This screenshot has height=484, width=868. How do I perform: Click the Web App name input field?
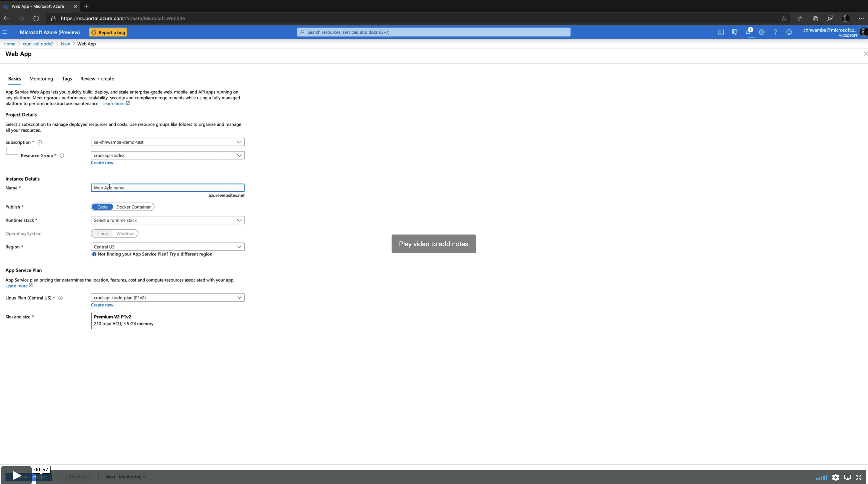pos(167,187)
